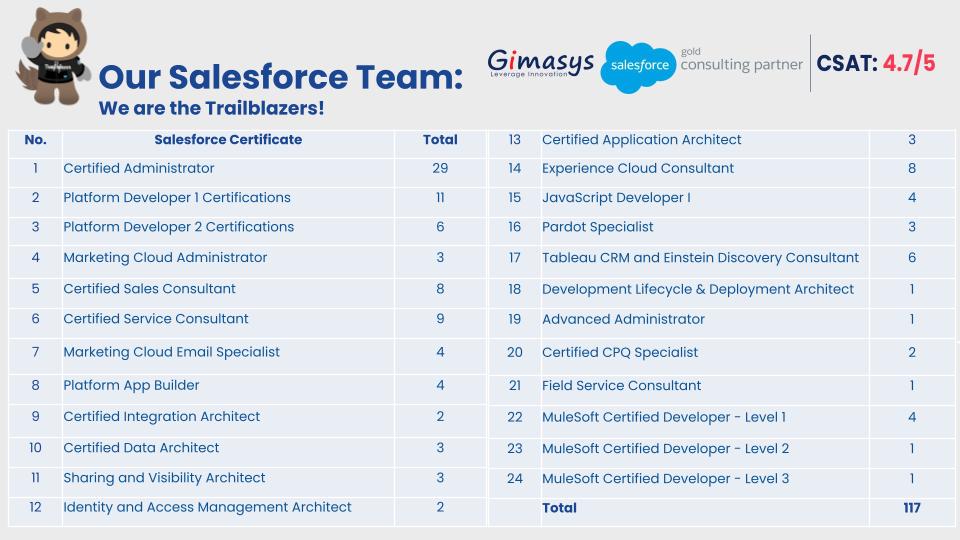Click the grand total value 117
The width and height of the screenshot is (960, 540).
coord(912,508)
